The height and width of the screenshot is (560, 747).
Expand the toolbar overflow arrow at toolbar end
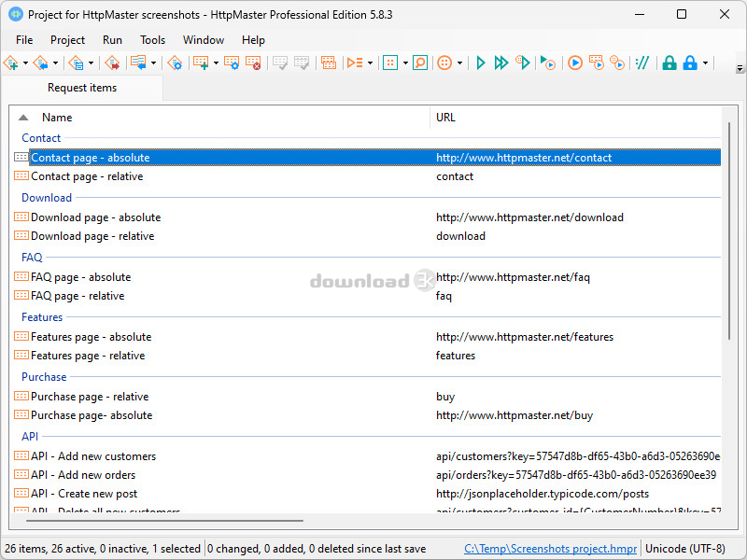tap(740, 68)
